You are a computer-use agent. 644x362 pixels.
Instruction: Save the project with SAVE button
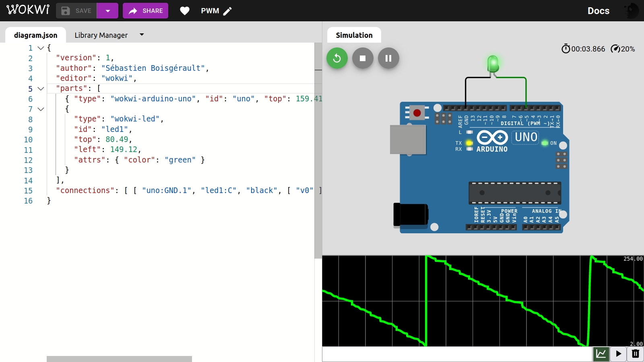(x=76, y=11)
